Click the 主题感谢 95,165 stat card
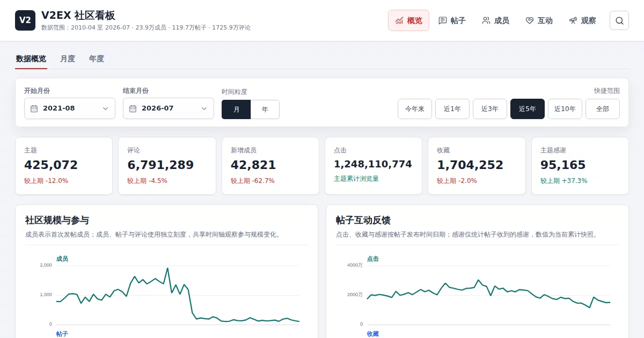Viewport: 644px width, 338px height. point(580,166)
